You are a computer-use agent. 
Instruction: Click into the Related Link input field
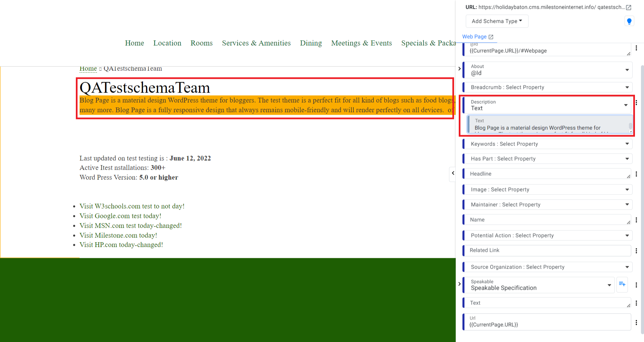pyautogui.click(x=547, y=250)
